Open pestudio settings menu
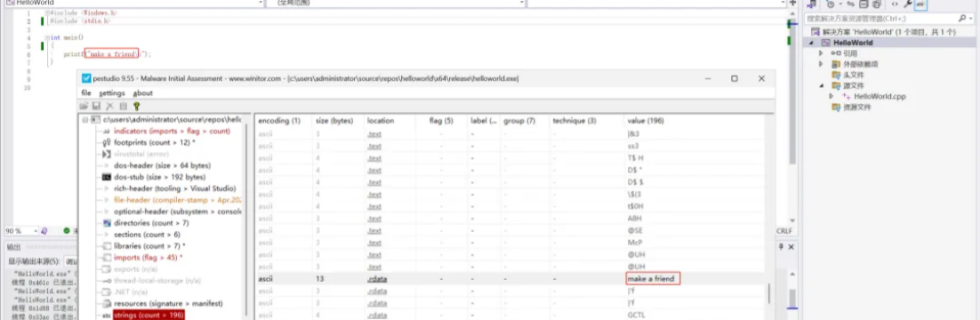This screenshot has height=320, width=980. (112, 93)
